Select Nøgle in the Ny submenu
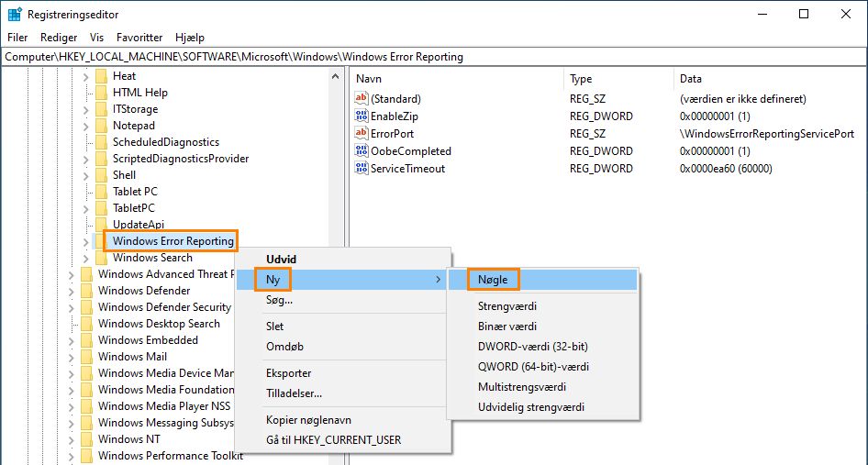Image resolution: width=868 pixels, height=465 pixels. click(542, 280)
